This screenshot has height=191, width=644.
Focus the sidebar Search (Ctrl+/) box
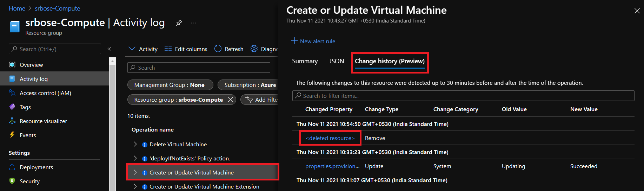point(55,49)
